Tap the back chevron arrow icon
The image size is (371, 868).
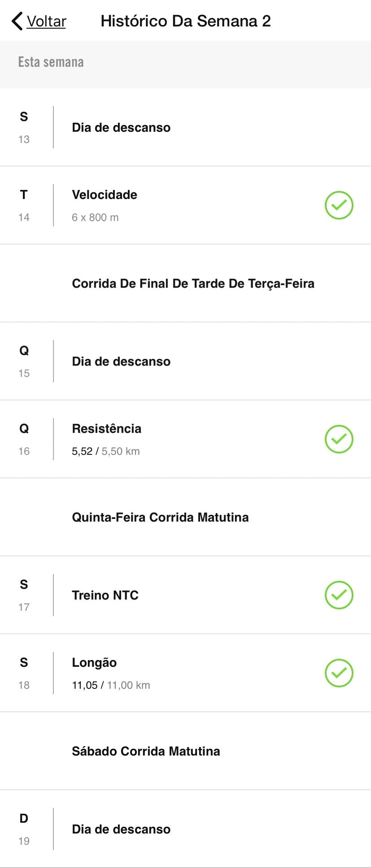click(17, 21)
